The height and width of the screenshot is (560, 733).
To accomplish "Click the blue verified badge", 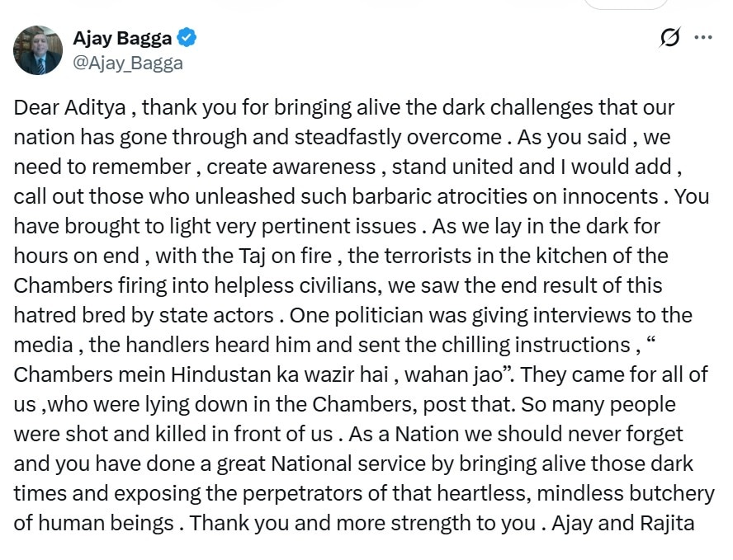I will tap(188, 38).
